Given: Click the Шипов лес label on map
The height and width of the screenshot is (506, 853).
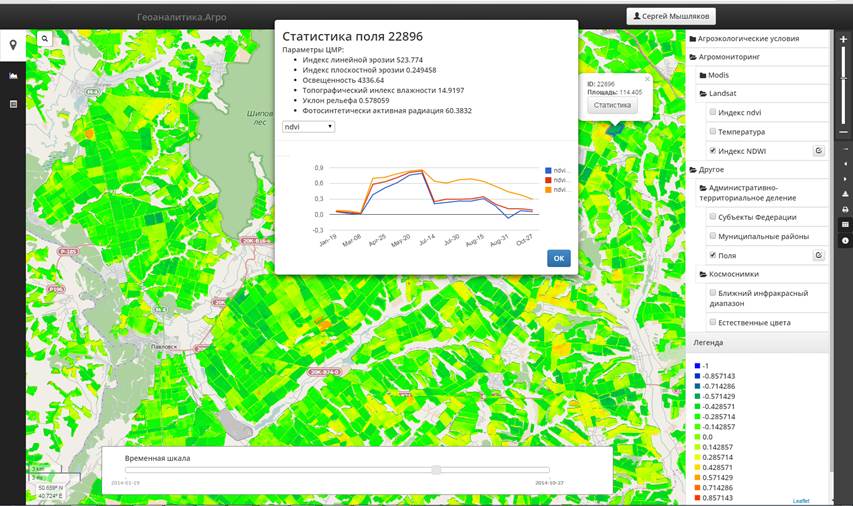Looking at the screenshot, I should [x=260, y=118].
